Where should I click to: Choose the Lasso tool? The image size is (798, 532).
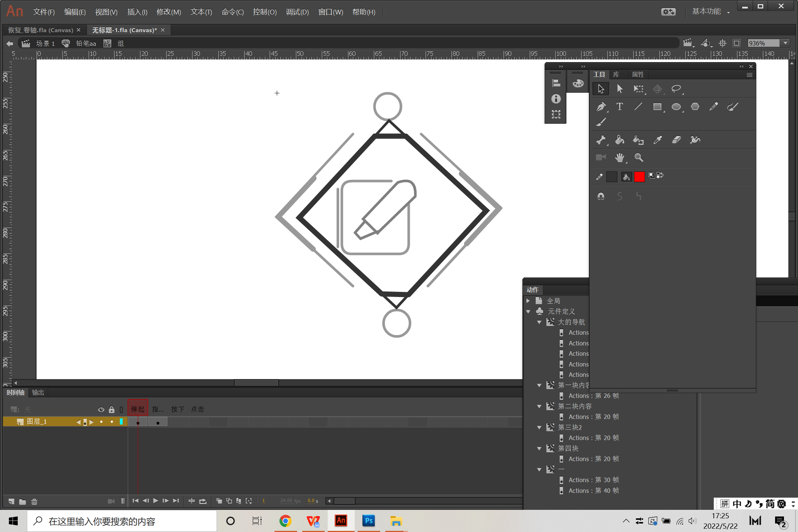(x=676, y=89)
